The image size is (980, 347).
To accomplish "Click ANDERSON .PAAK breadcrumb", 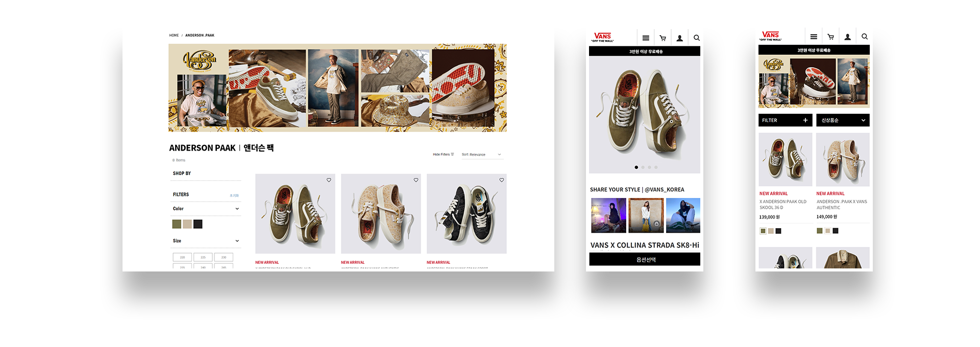I will [x=200, y=35].
